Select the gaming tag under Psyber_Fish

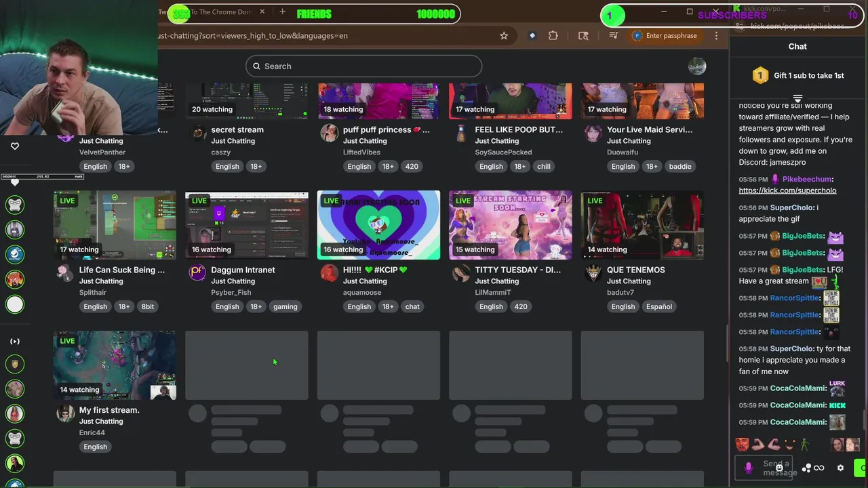click(x=285, y=306)
